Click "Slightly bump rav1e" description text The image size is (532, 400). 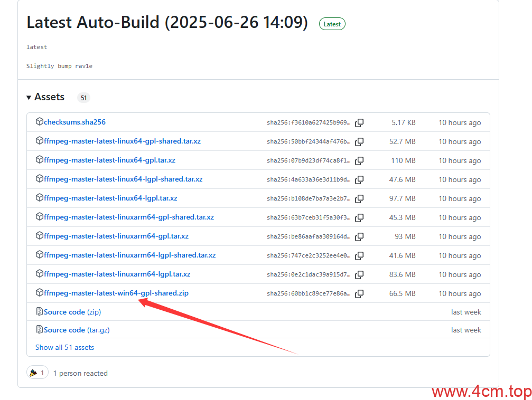point(59,66)
